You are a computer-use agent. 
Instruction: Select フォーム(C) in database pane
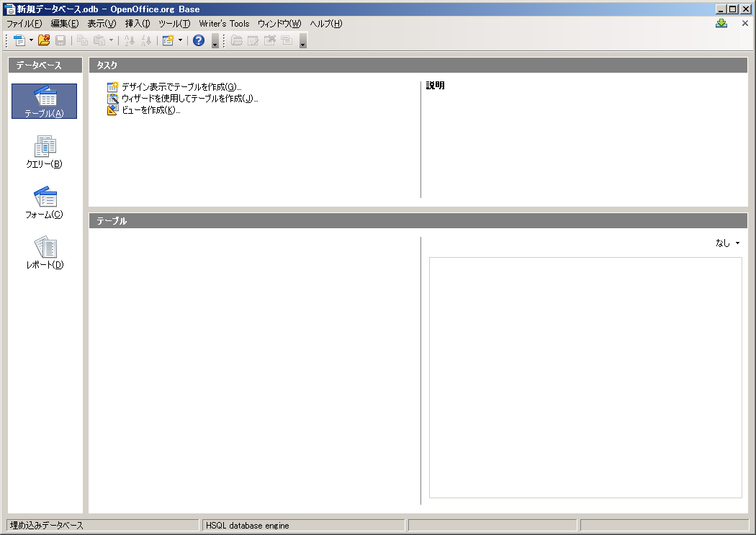pyautogui.click(x=45, y=202)
